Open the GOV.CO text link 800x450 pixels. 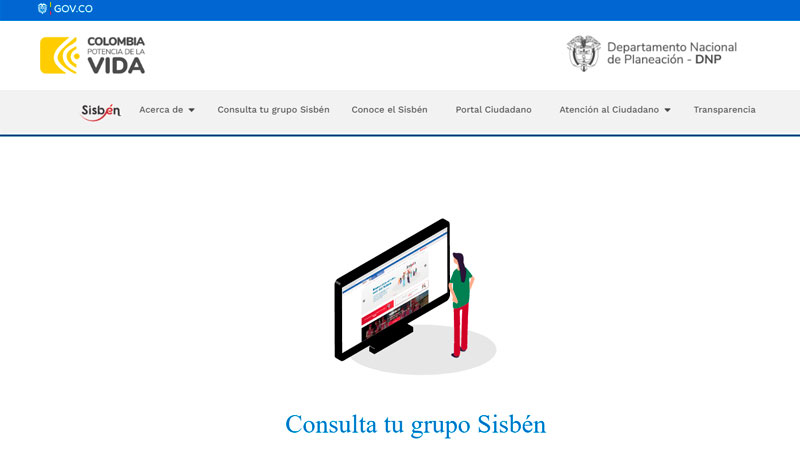click(x=73, y=9)
